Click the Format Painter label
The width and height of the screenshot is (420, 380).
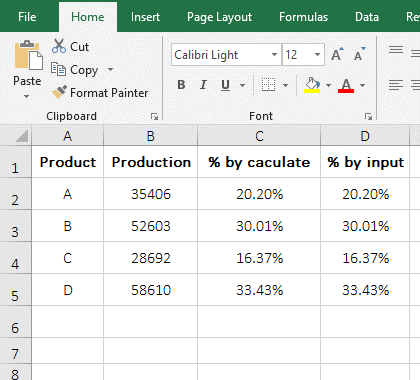pos(109,93)
